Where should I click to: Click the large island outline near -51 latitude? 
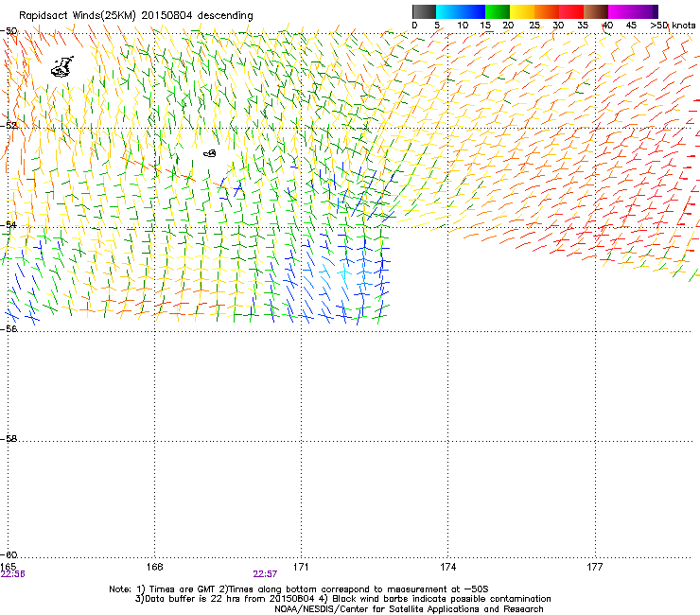(62, 67)
